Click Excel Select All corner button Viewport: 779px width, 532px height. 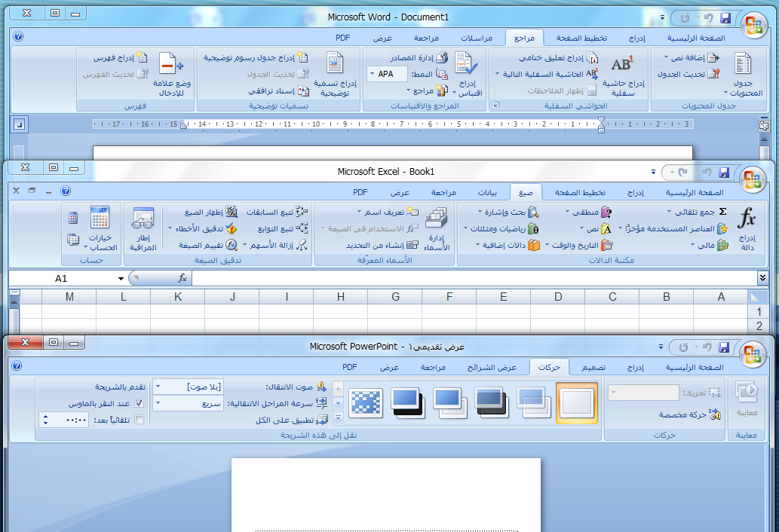click(x=757, y=297)
